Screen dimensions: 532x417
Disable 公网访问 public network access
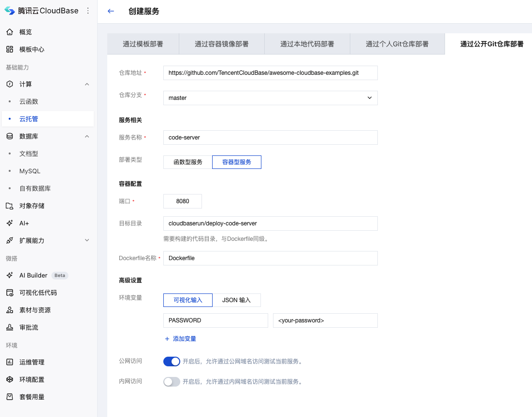coord(172,361)
